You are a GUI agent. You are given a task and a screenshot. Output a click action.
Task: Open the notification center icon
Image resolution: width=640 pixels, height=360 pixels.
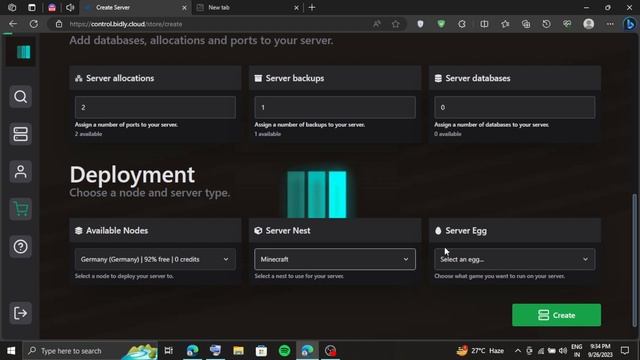[x=624, y=351]
